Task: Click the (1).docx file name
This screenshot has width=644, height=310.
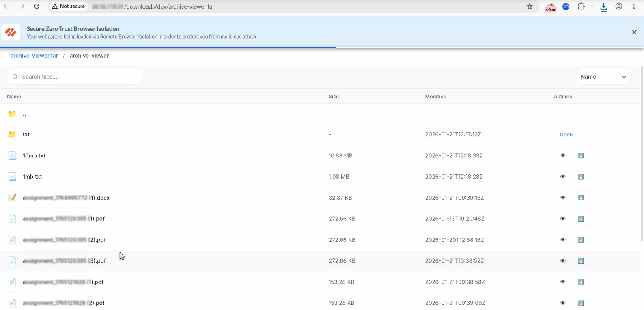Action: (66, 198)
